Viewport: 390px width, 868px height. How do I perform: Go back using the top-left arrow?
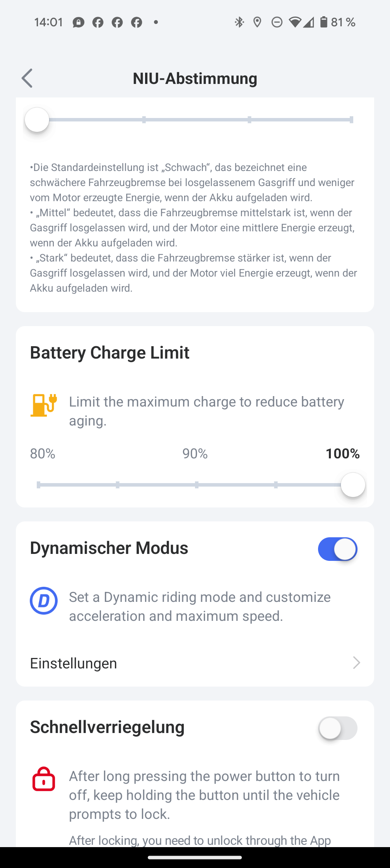pyautogui.click(x=27, y=79)
